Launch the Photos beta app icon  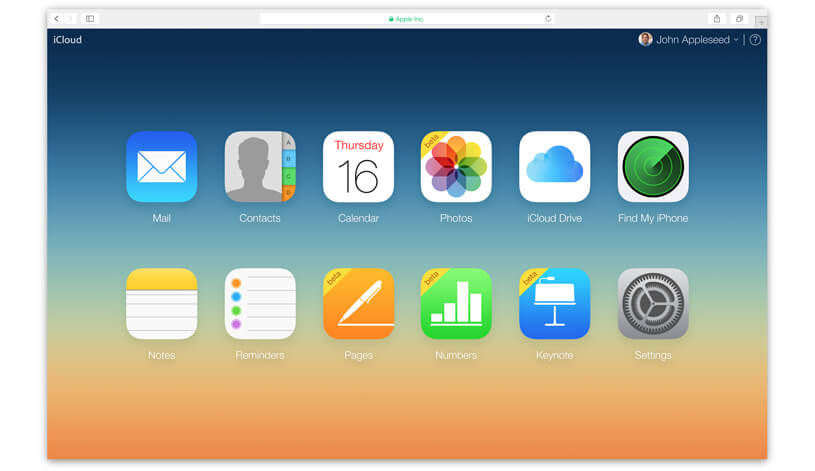(456, 167)
